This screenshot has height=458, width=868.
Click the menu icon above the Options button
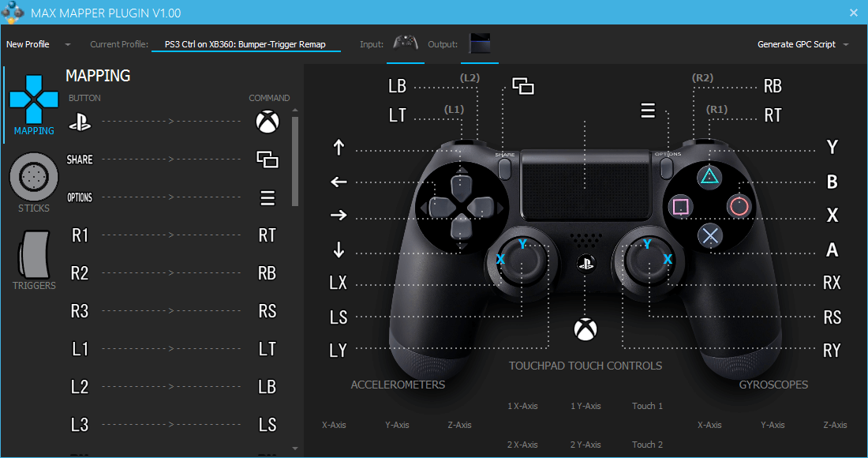tap(648, 111)
